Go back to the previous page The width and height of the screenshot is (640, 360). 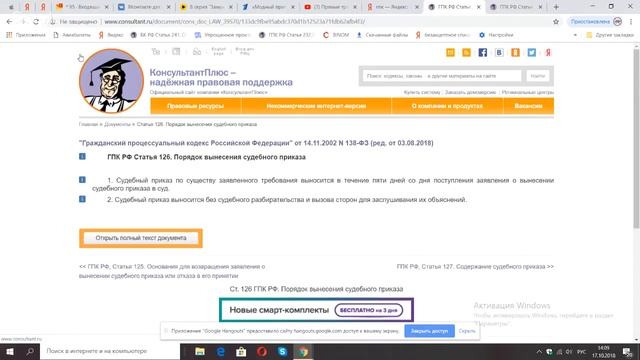(x=9, y=22)
